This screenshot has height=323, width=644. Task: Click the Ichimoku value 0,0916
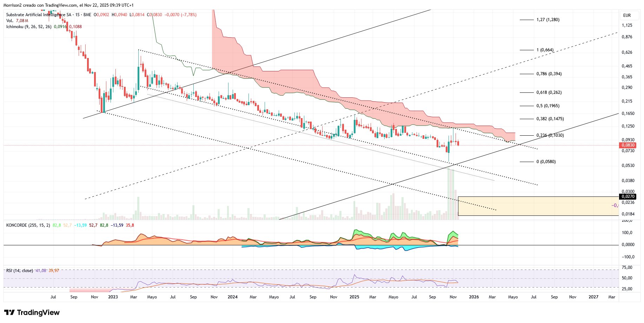[x=60, y=27]
